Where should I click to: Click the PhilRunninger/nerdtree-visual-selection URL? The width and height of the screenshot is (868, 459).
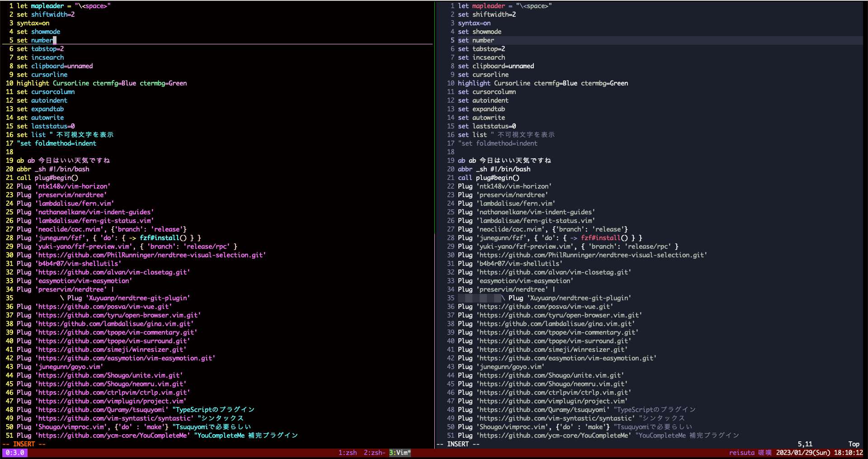151,255
